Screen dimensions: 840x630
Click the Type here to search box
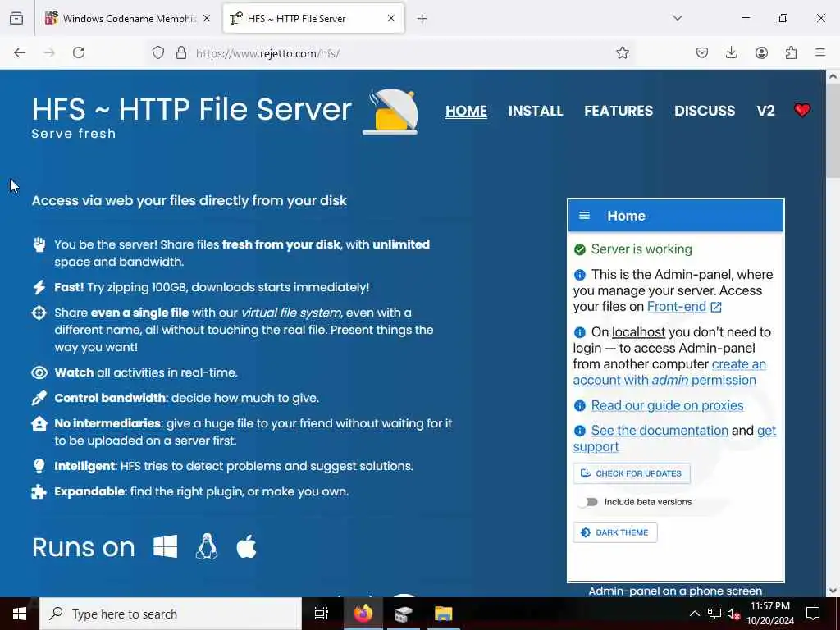(171, 614)
